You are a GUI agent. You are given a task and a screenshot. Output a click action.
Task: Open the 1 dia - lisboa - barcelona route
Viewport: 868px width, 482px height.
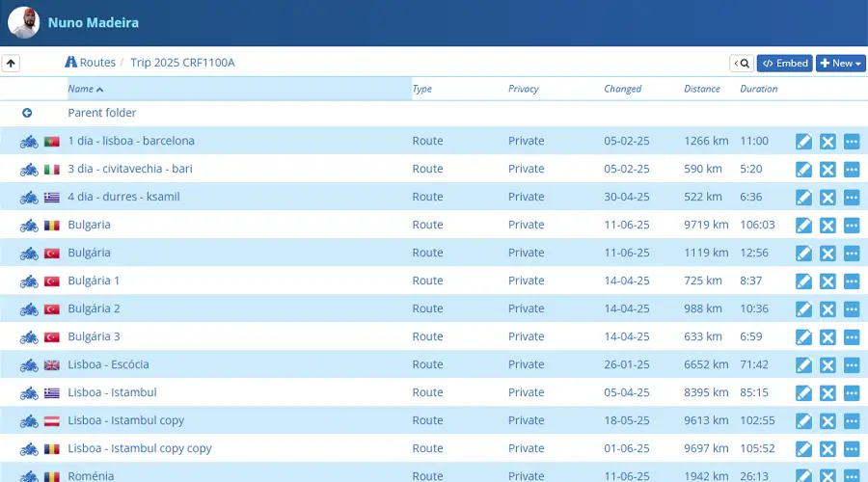(131, 141)
